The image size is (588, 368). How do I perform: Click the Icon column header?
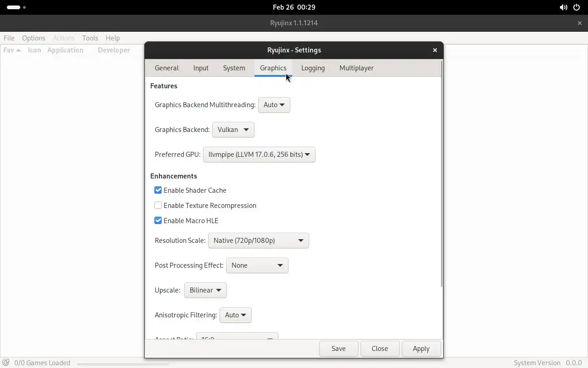(x=34, y=50)
